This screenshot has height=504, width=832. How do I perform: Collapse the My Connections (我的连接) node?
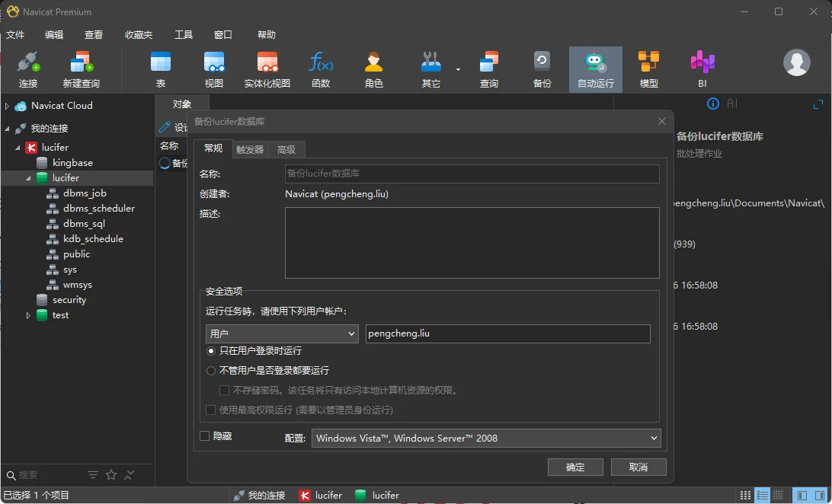click(7, 128)
